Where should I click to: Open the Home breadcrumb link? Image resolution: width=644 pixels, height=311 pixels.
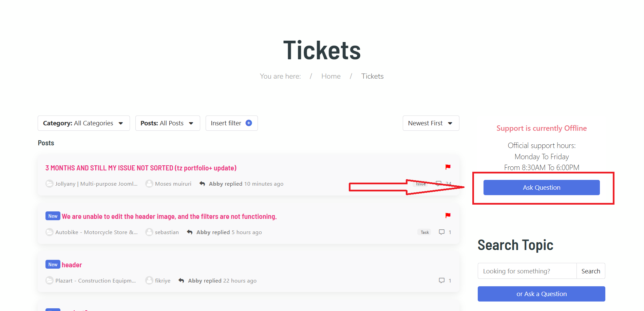tap(331, 76)
